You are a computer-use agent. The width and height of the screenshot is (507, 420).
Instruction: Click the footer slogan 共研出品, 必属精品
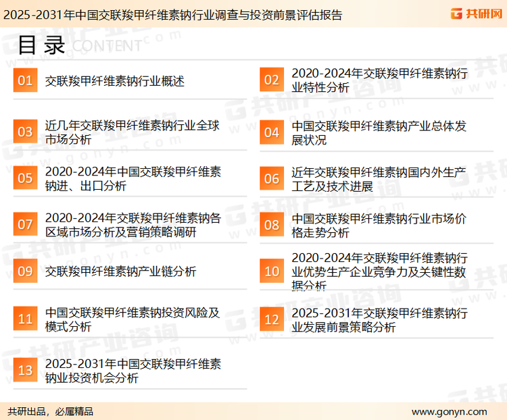click(51, 411)
